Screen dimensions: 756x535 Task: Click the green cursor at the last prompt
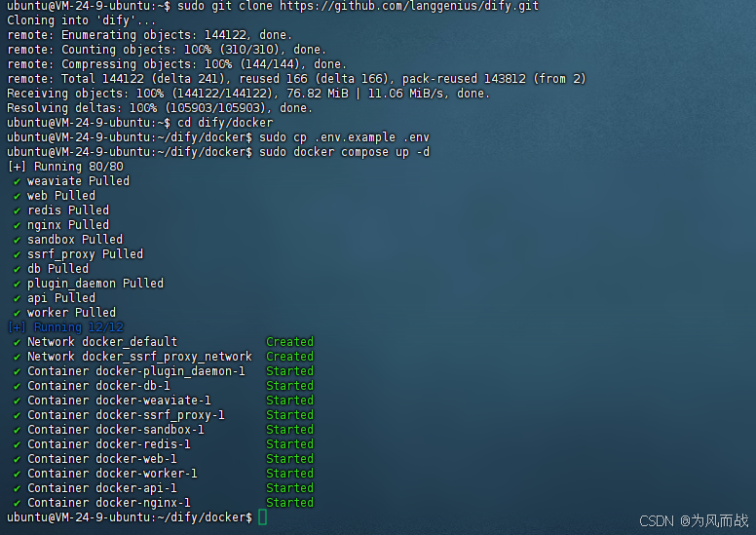[x=262, y=517]
